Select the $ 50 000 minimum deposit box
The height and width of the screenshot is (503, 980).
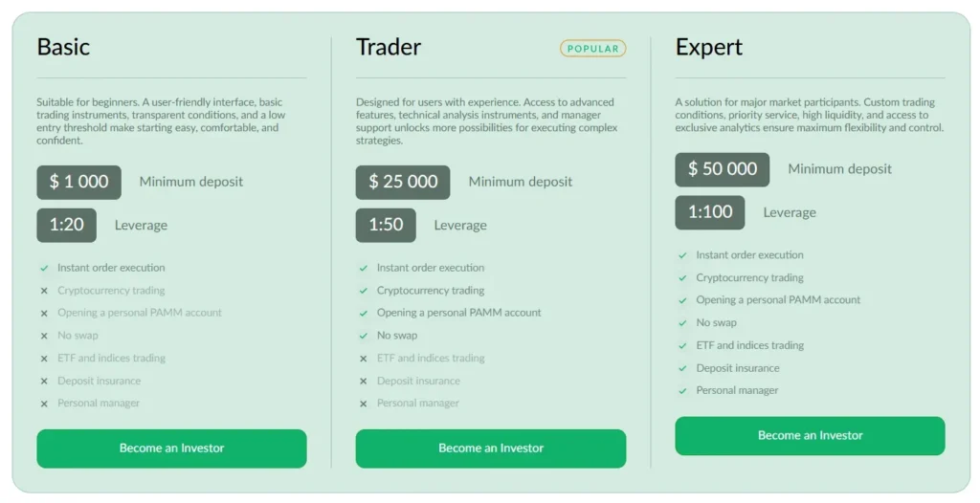pos(723,169)
